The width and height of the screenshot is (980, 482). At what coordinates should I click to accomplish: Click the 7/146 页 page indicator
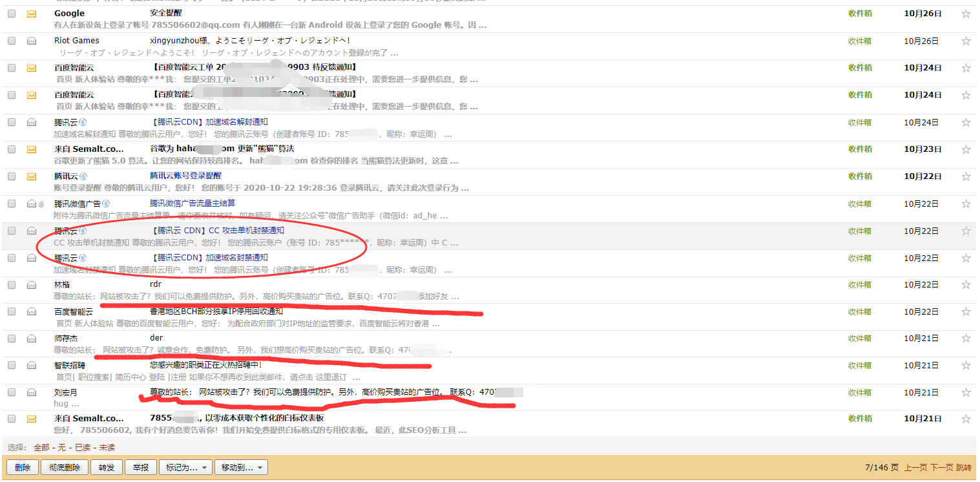tap(882, 467)
